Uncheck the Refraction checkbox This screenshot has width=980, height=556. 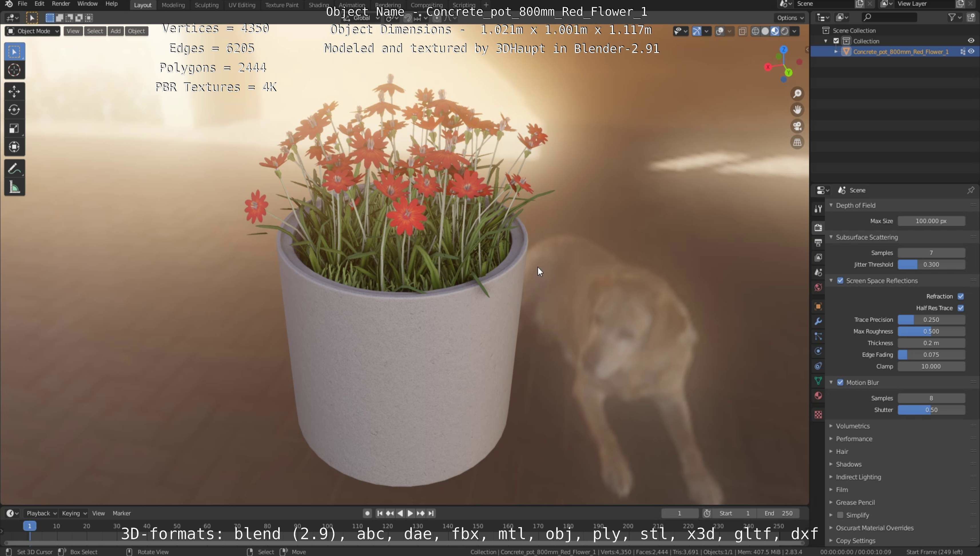pyautogui.click(x=961, y=296)
